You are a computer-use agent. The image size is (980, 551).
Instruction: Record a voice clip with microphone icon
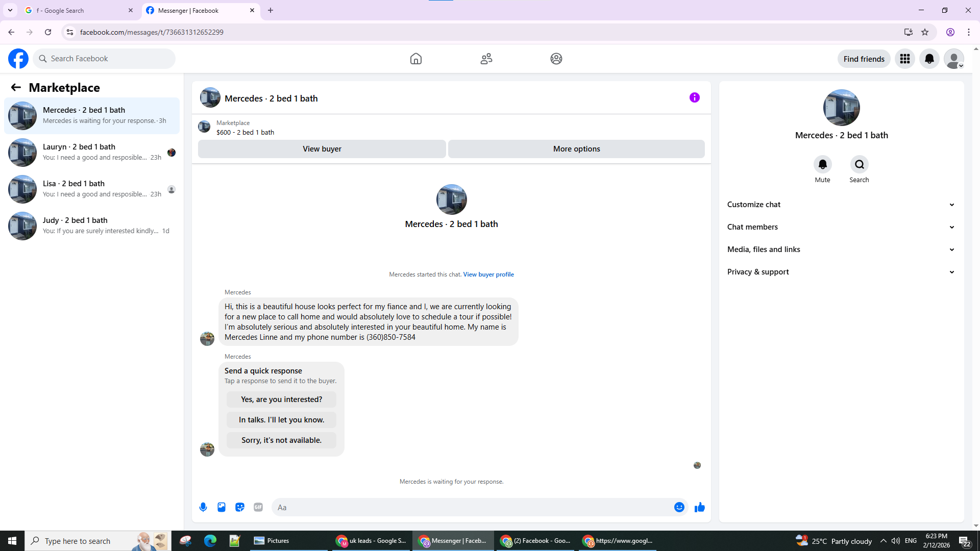point(203,507)
